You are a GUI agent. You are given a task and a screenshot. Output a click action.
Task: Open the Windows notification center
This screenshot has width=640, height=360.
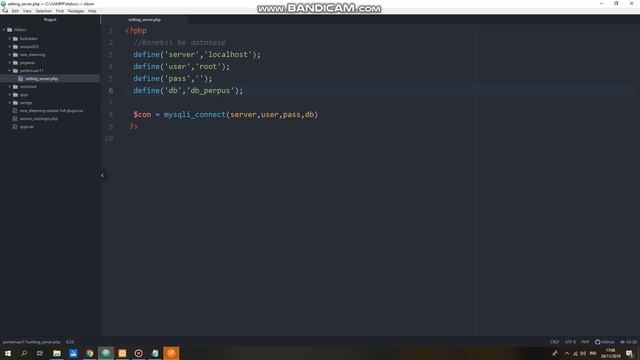pyautogui.click(x=629, y=353)
